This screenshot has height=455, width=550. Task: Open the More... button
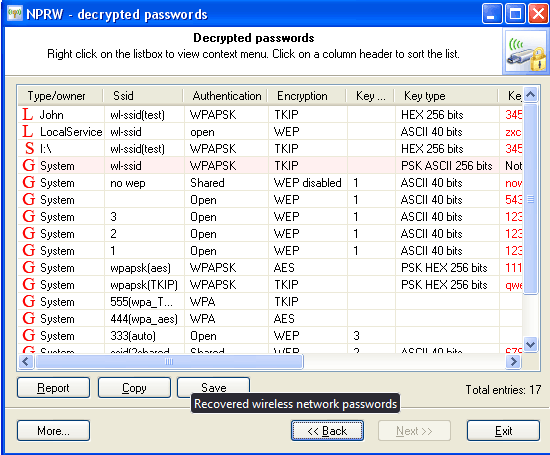click(53, 430)
